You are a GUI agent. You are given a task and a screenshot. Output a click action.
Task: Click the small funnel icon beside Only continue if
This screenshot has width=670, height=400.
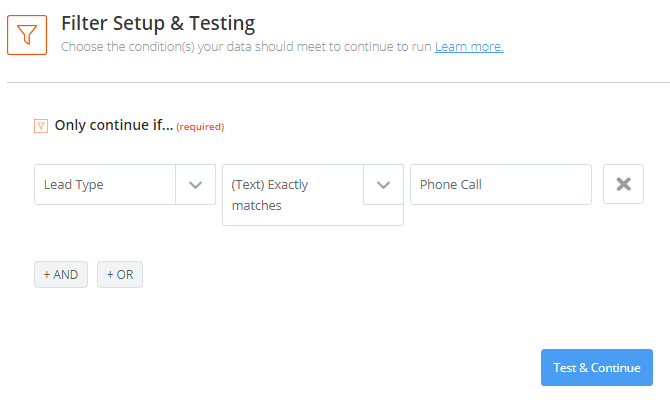click(41, 126)
